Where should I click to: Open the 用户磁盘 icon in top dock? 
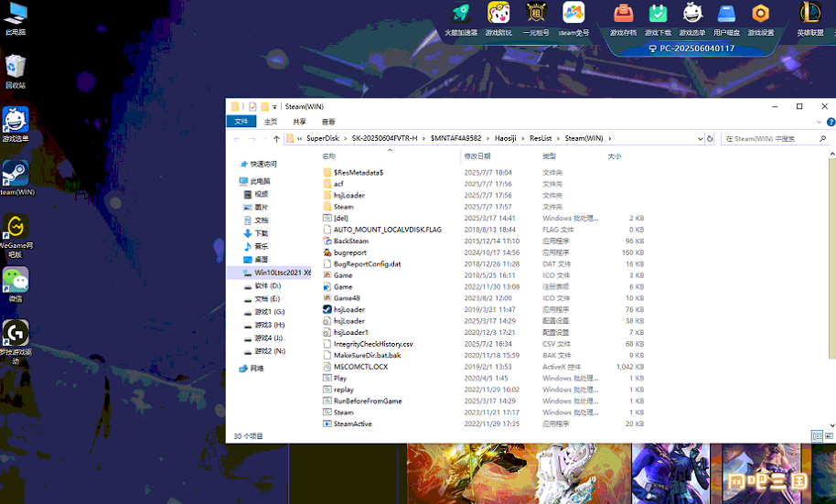726,13
